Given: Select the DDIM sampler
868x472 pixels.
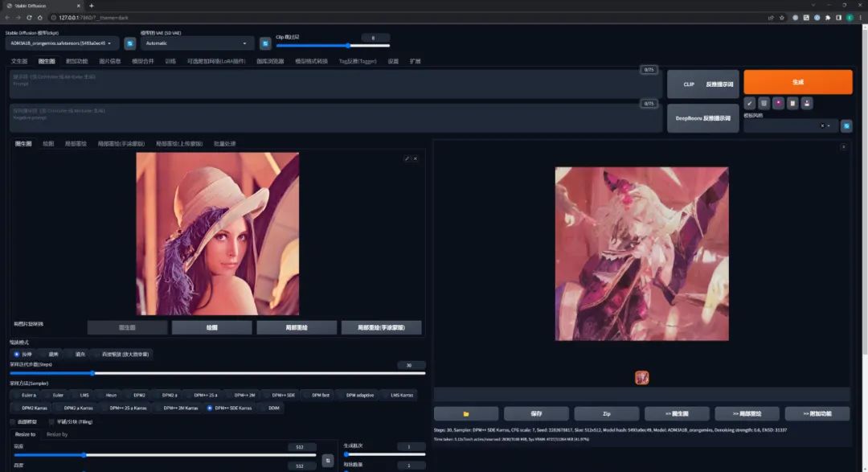Looking at the screenshot, I should (269, 408).
